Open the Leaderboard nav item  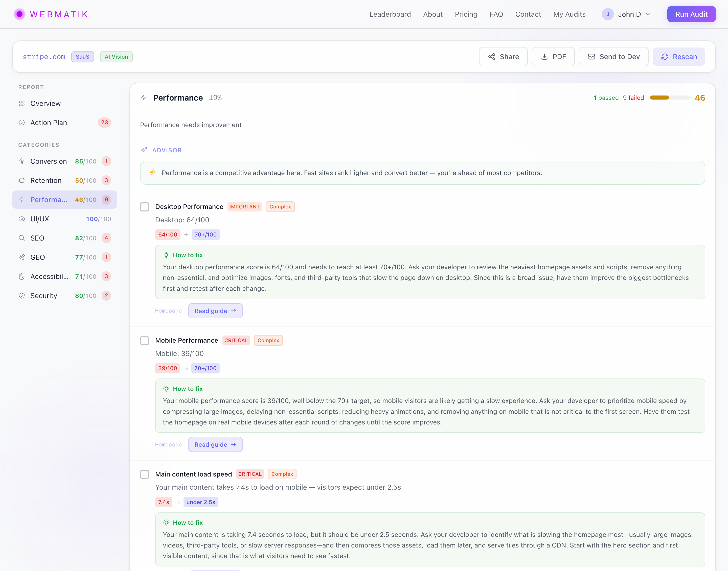coord(390,14)
